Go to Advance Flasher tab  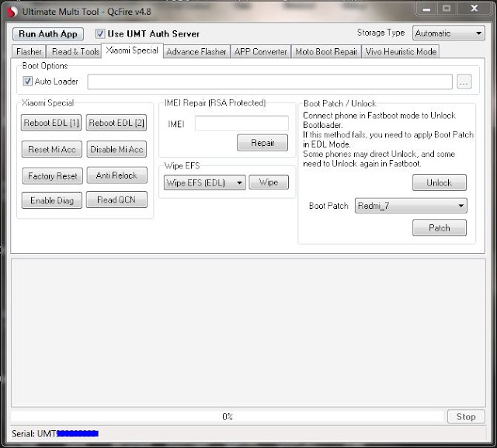(x=196, y=52)
